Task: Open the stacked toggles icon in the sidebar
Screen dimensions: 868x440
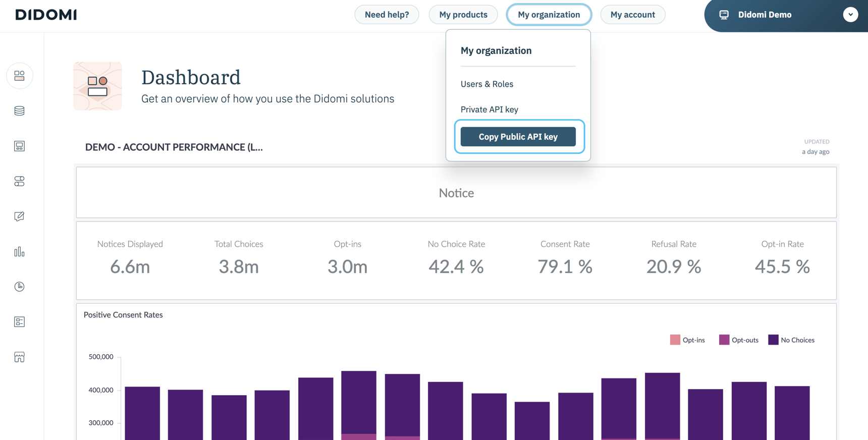Action: point(20,181)
